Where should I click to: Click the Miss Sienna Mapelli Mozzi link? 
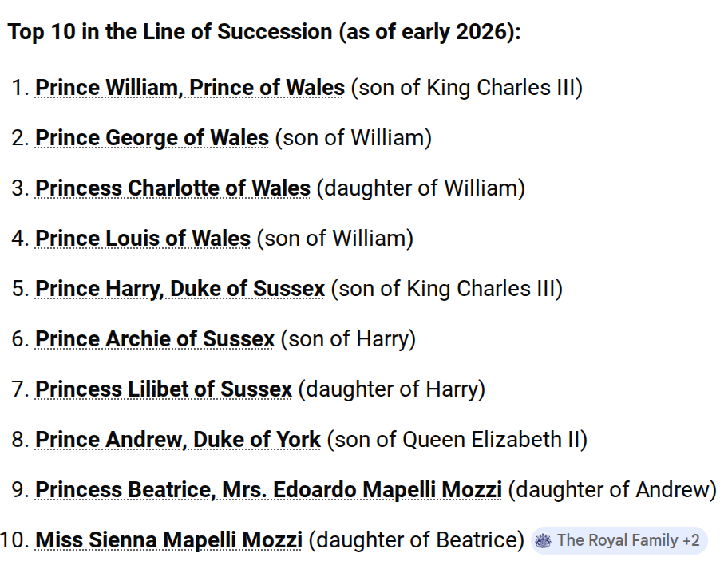coord(168,540)
